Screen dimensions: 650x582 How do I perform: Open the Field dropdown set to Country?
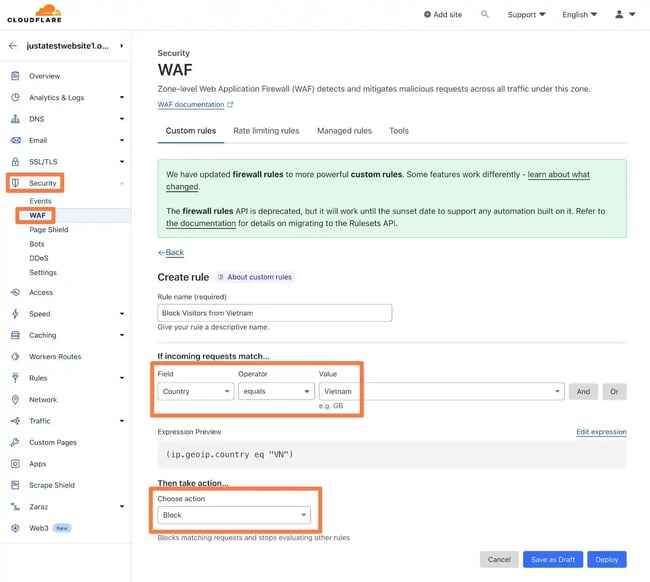point(196,391)
